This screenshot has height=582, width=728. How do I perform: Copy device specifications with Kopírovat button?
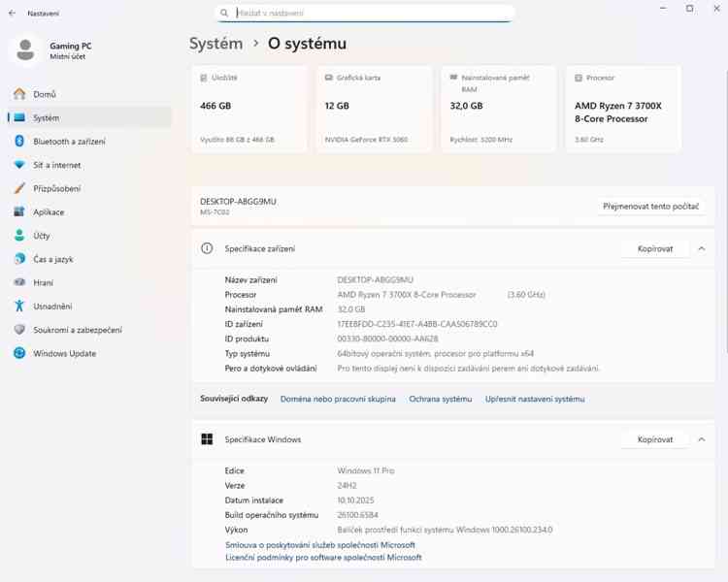[655, 248]
